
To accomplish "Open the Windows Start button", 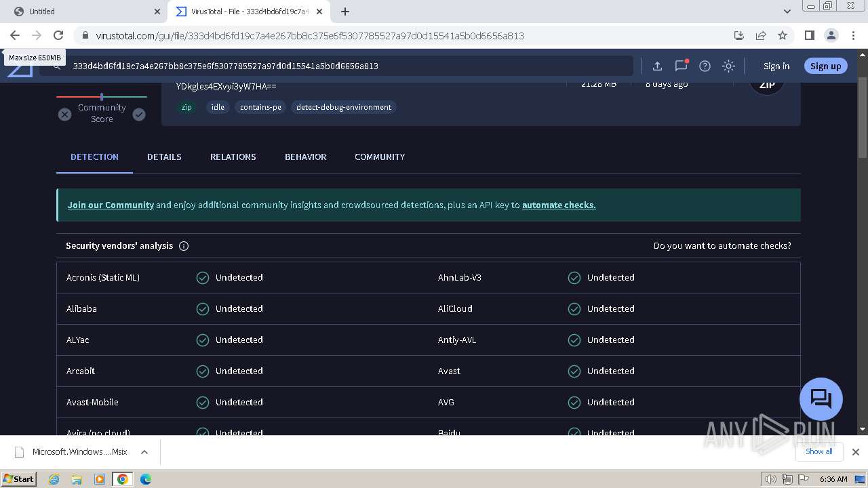I will [x=19, y=479].
